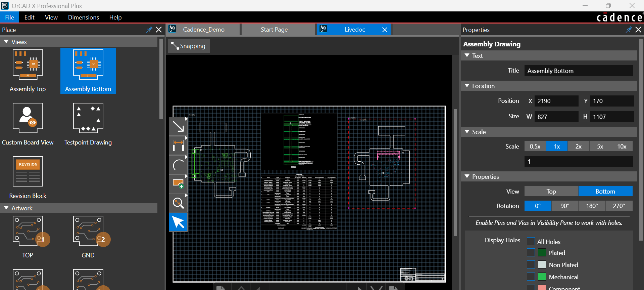Collapse the Scale section
This screenshot has width=644, height=290.
tap(467, 132)
